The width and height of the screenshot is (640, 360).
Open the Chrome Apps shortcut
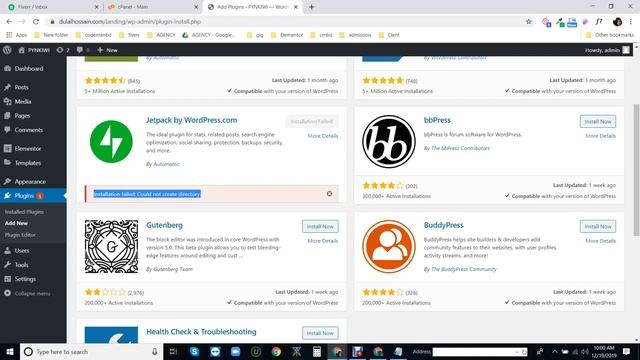pos(16,35)
